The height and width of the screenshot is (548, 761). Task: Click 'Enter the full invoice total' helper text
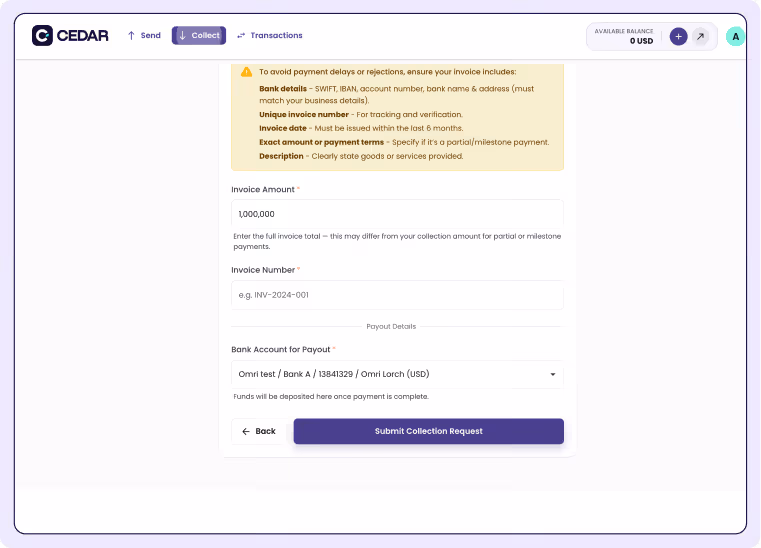pyautogui.click(x=397, y=241)
